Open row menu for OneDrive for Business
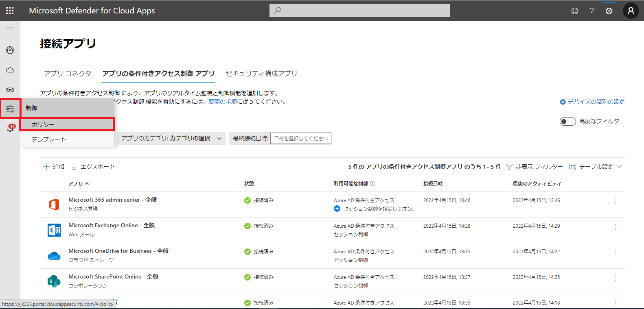Image resolution: width=644 pixels, height=309 pixels. coord(616,252)
